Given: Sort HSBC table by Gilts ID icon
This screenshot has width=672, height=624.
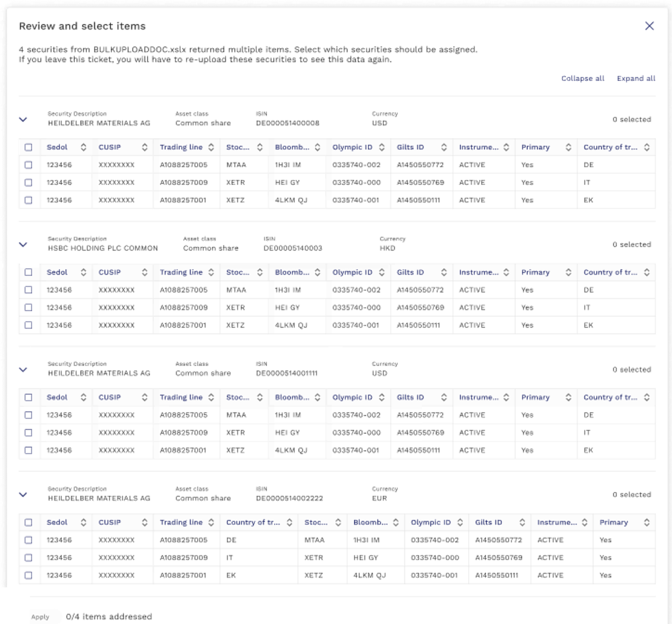Looking at the screenshot, I should click(x=444, y=272).
